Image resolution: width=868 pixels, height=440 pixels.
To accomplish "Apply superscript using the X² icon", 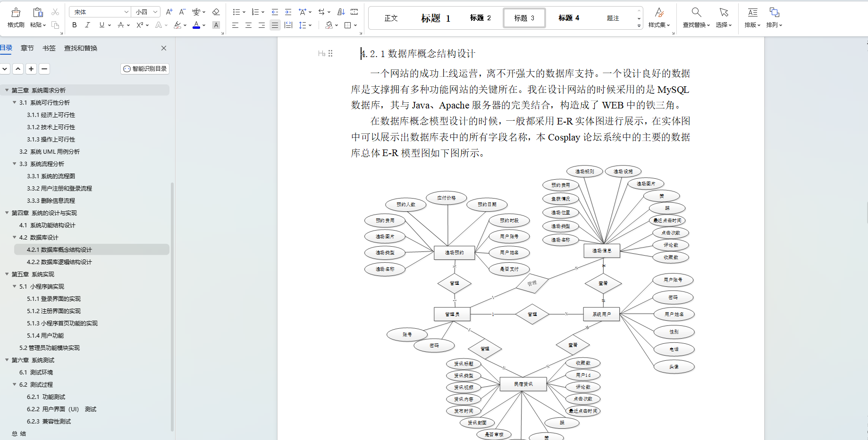I will [x=140, y=25].
